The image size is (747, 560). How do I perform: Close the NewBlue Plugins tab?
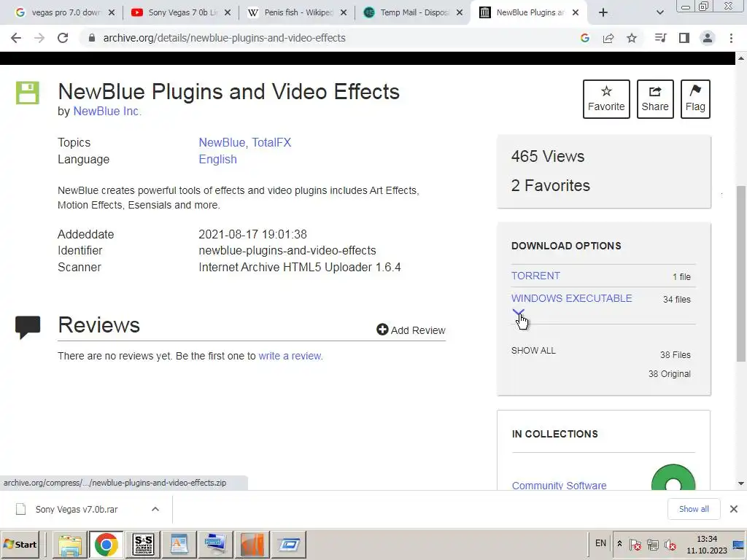point(576,12)
